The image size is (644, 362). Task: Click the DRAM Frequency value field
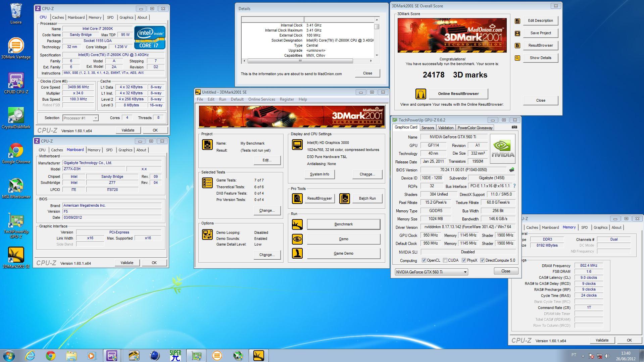tap(589, 265)
